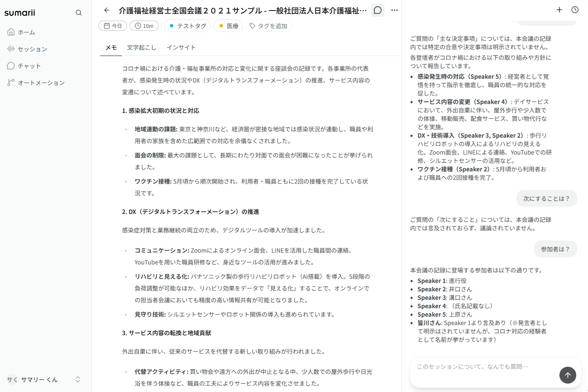Screen dimensions: 588x392
Task: Select the テストタグ tag
Action: [188, 26]
